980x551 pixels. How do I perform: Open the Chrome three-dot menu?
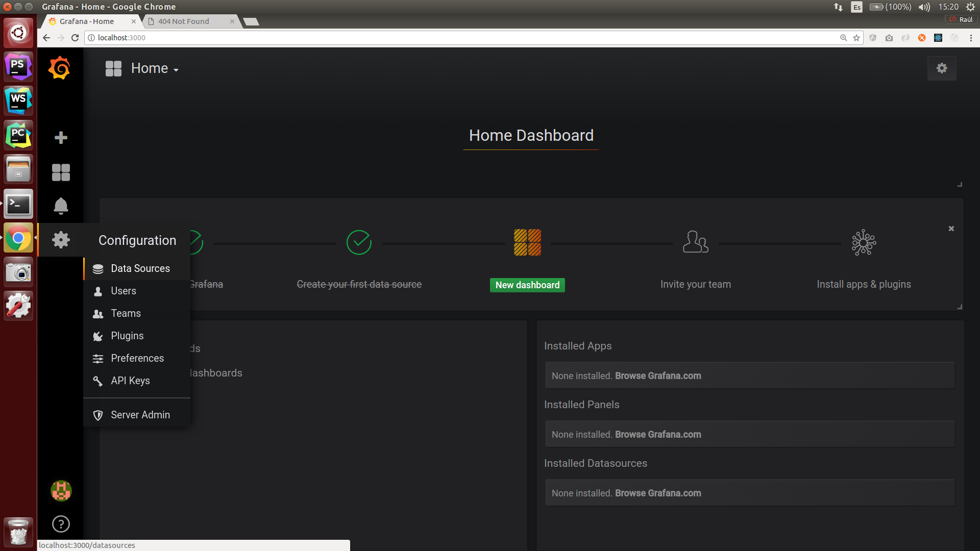tap(971, 38)
